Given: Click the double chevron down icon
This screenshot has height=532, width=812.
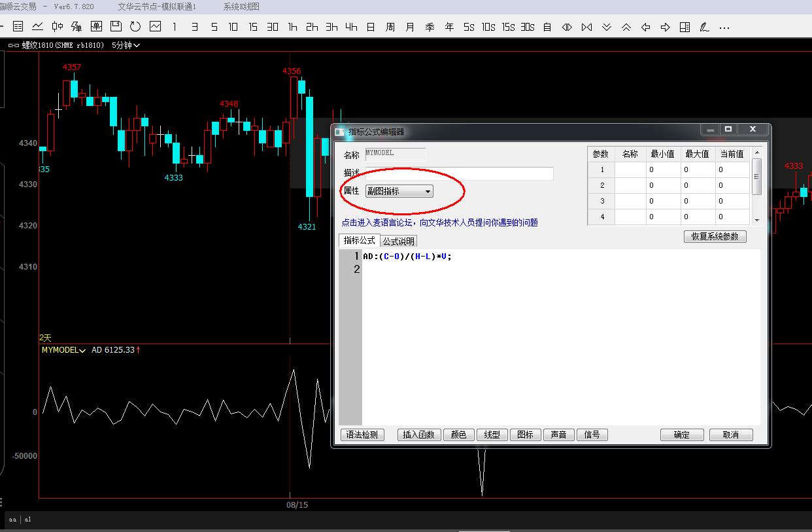Looking at the screenshot, I should (x=606, y=27).
